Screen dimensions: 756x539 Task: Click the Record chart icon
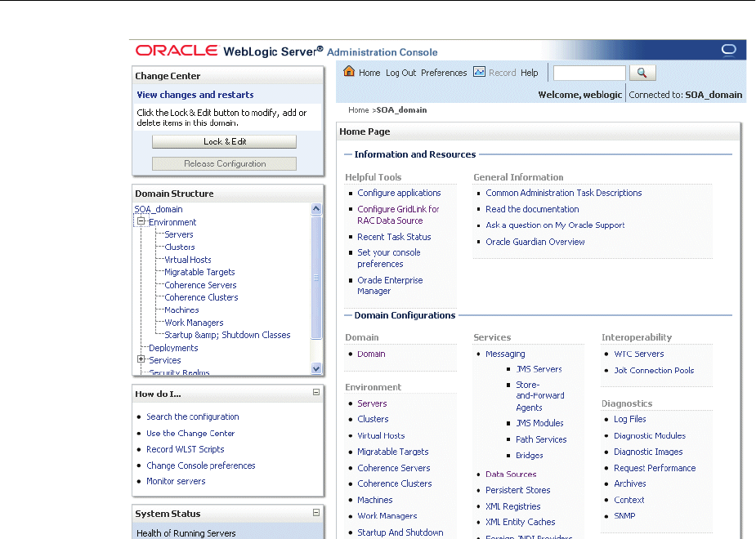tap(479, 72)
